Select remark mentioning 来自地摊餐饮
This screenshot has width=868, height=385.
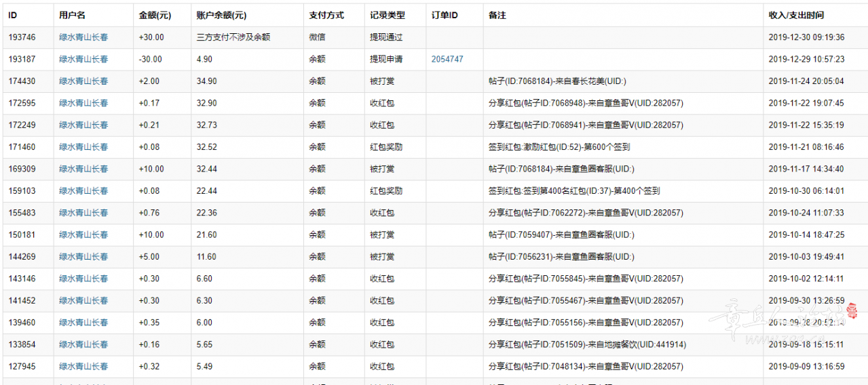point(588,344)
